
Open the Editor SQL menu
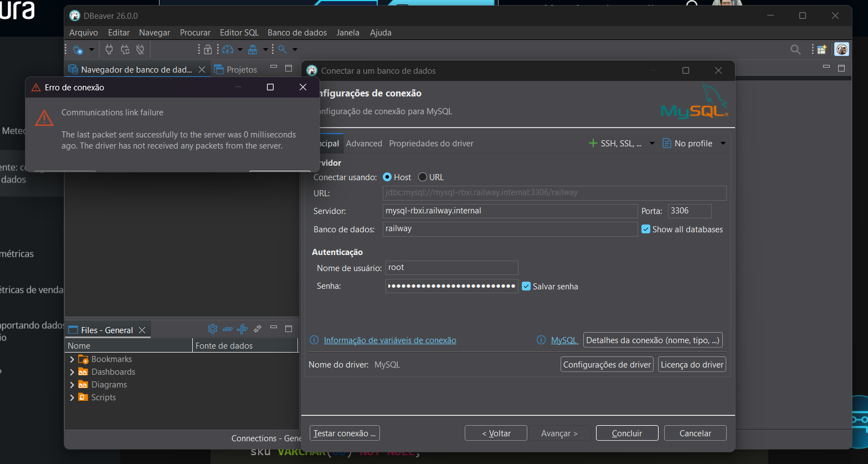coord(239,33)
